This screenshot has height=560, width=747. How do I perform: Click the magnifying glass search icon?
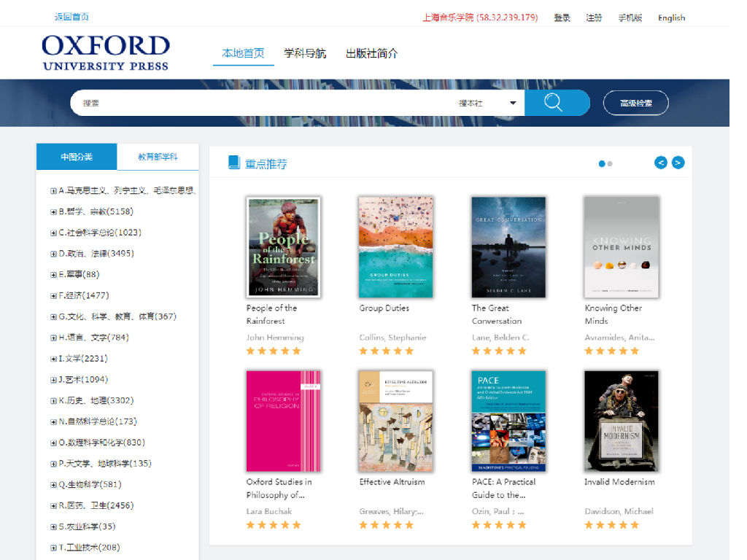pos(553,102)
